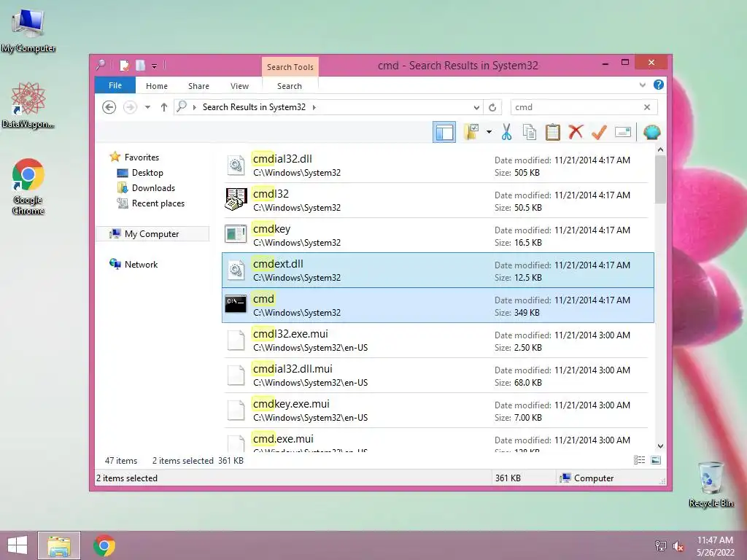Screen dimensions: 747x560
Task: Open the recent locations dropdown arrow
Action: [x=147, y=107]
